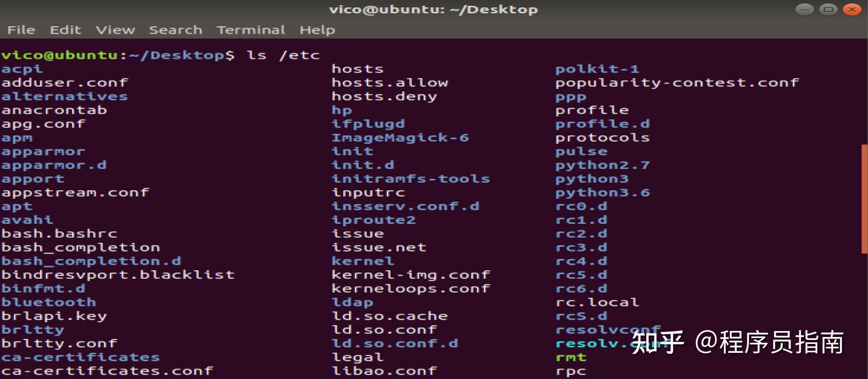Click 'libao.conf' in the listing
Viewport: 868px width, 379px height.
pyautogui.click(x=385, y=371)
